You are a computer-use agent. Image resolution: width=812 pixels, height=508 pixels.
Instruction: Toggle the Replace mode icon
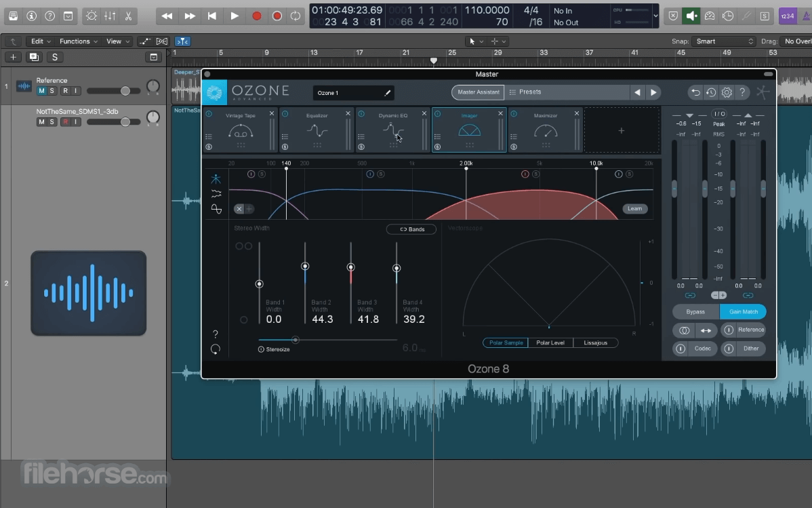(x=672, y=16)
